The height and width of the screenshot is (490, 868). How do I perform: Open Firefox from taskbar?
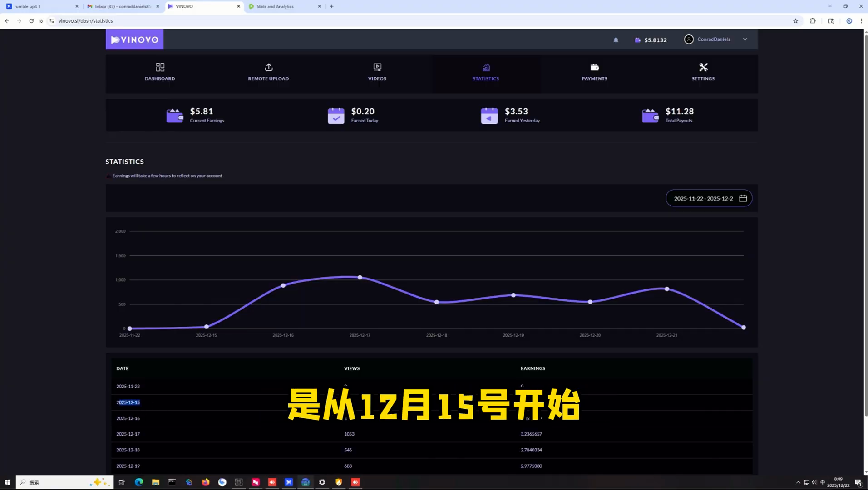206,482
